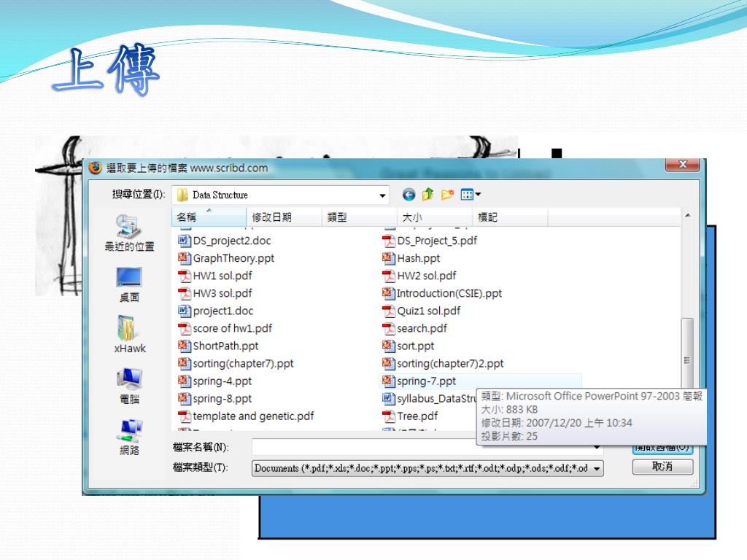Screen dimensions: 747x560
Task: Select Quiz1 sol.pdf file name
Action: 429,311
